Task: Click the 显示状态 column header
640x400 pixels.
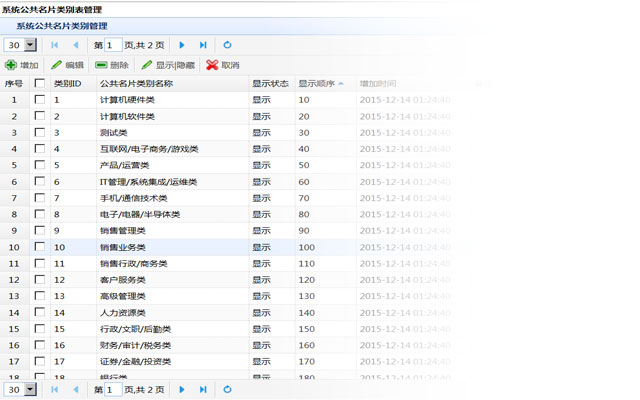Action: pyautogui.click(x=270, y=84)
